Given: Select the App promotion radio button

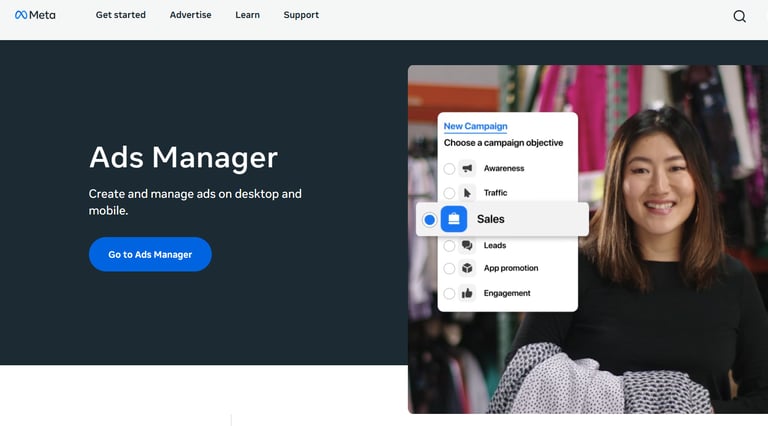Looking at the screenshot, I should pos(449,268).
